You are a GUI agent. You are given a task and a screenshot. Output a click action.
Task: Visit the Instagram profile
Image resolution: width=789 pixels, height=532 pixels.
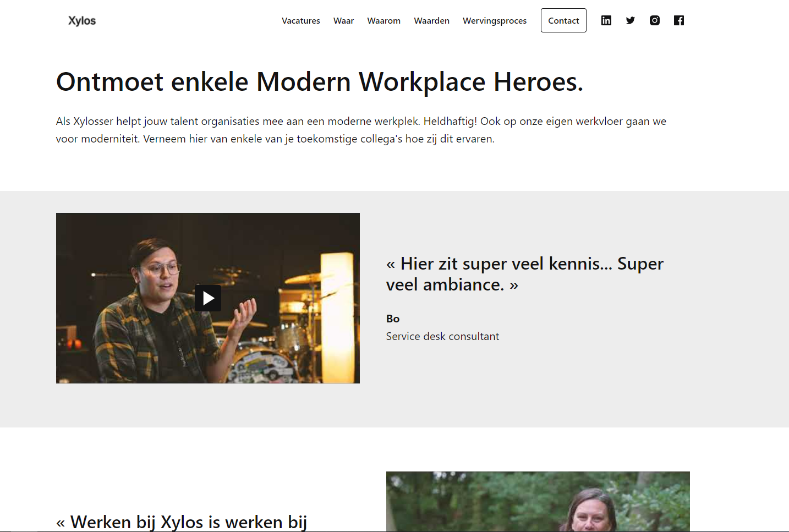654,20
